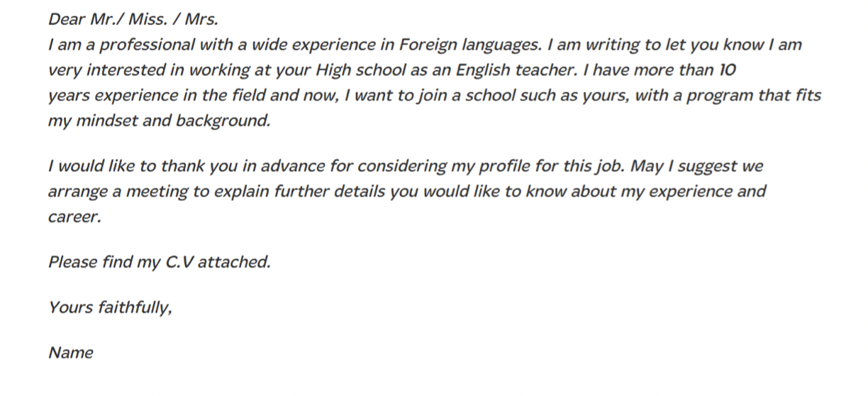
Task: Click the "Name" signature placeholder
Action: [x=70, y=353]
